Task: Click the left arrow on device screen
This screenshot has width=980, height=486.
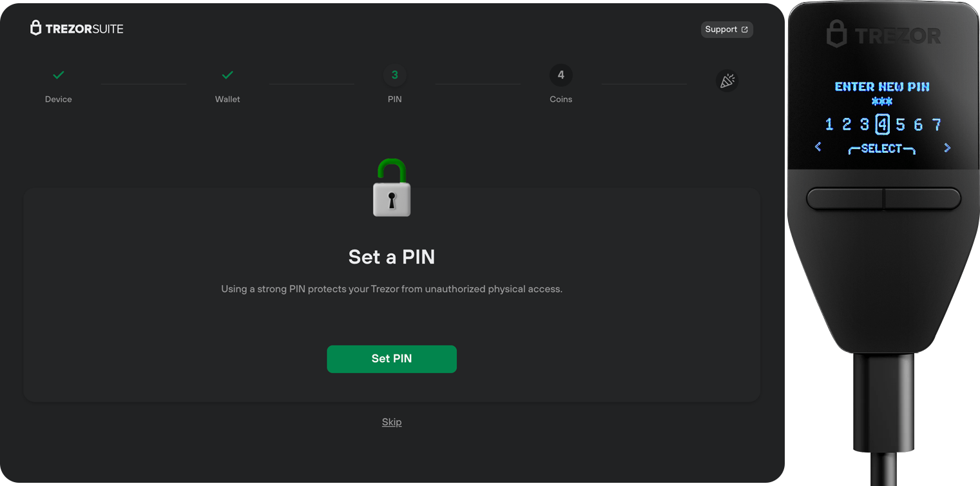Action: 818,148
